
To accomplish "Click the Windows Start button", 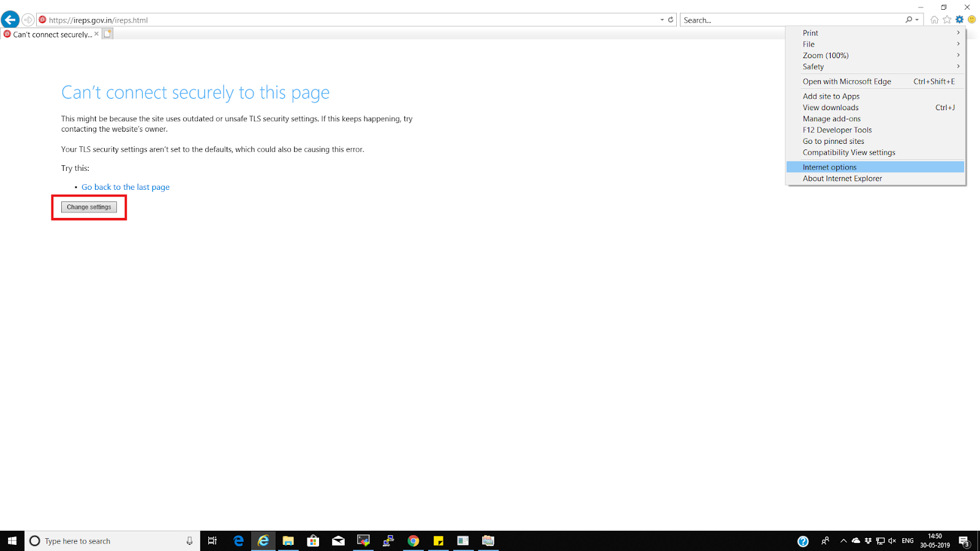I will tap(12, 541).
